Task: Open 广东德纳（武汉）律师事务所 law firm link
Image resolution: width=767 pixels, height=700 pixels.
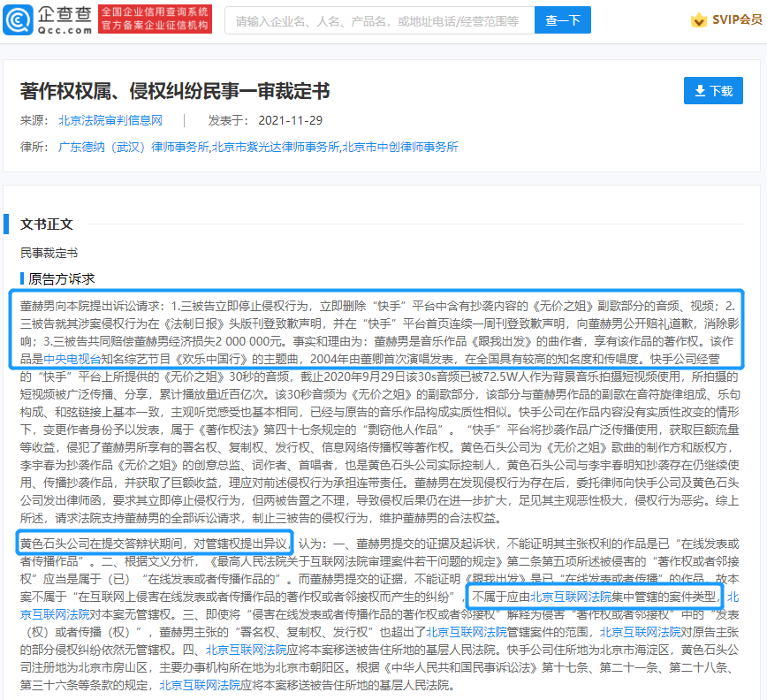Action: (x=133, y=147)
